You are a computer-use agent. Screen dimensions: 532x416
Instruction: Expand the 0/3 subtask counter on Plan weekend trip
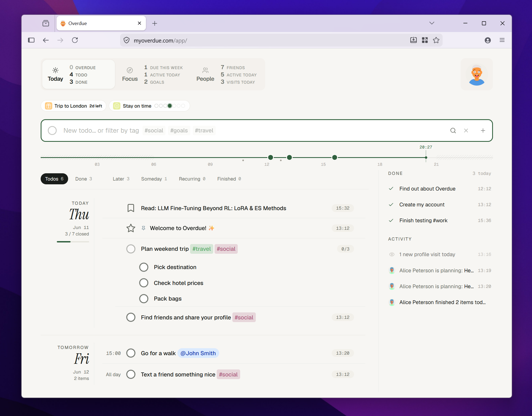[x=345, y=249]
